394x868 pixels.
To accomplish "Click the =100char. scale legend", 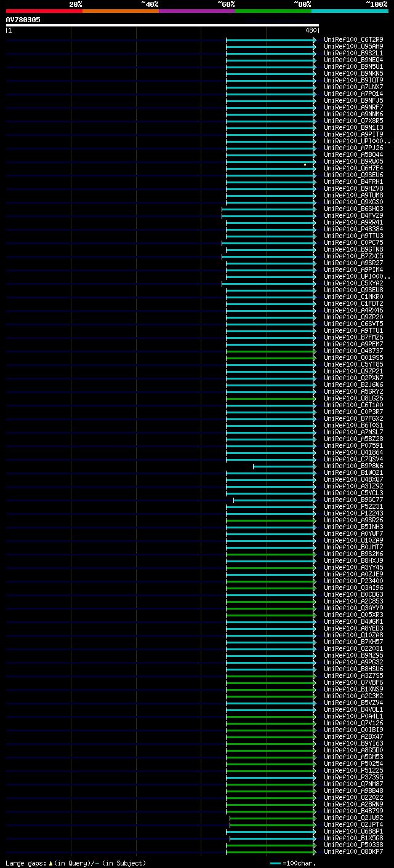I will (x=293, y=863).
